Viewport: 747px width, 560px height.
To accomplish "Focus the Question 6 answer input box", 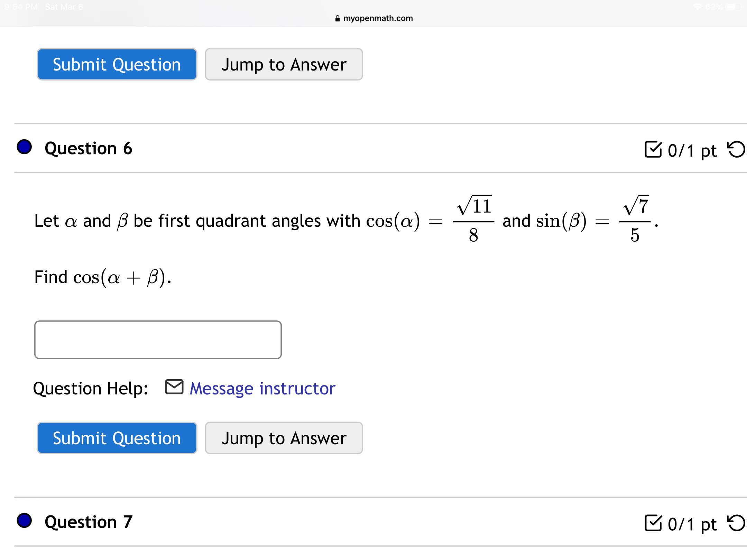I will click(158, 340).
